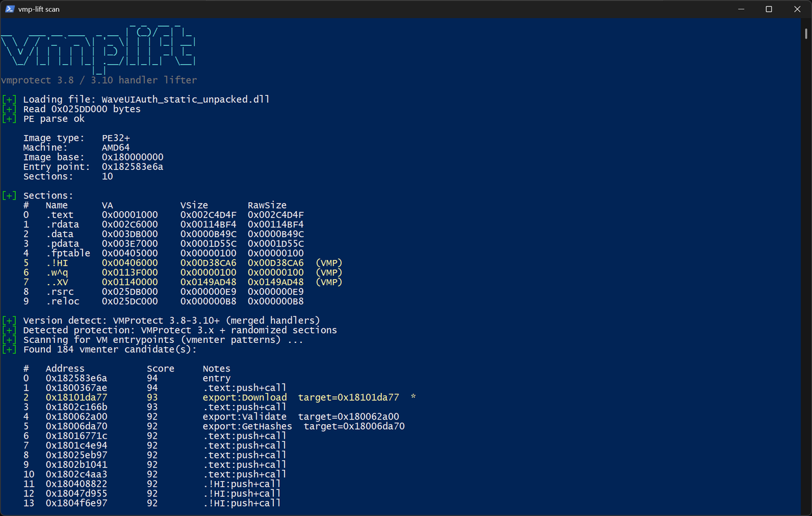Screen dimensions: 812x516
Task: Click the 'Version detect' output line
Action: coord(172,321)
